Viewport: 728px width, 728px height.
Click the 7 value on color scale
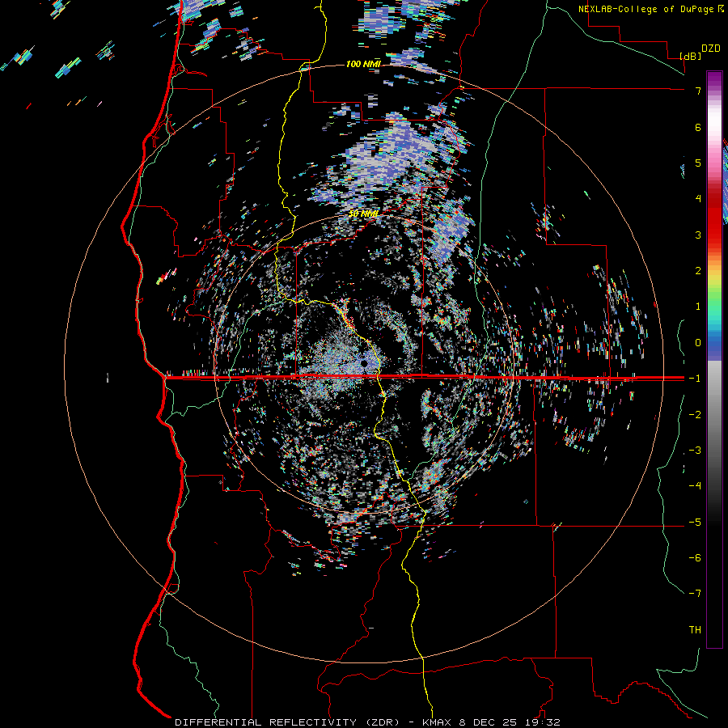[x=698, y=91]
